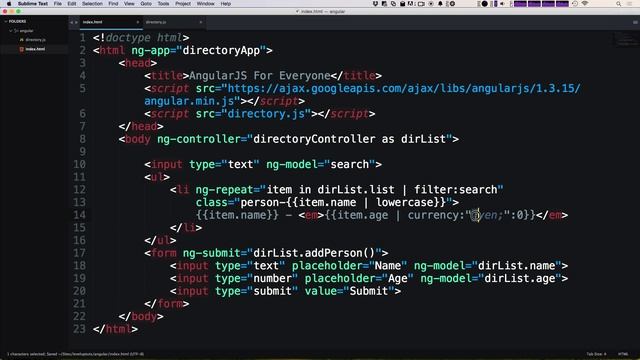640x360 pixels.
Task: Open the Tools menu
Action: (x=163, y=4)
